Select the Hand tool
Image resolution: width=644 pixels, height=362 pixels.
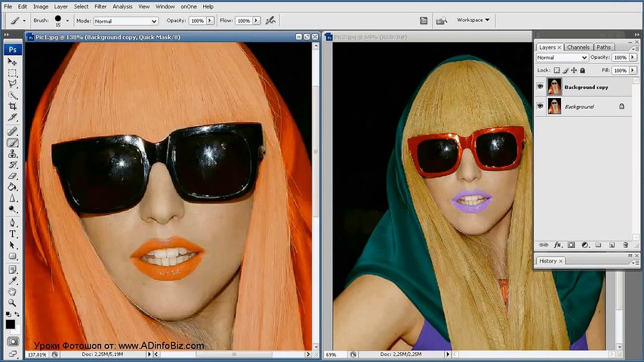[x=12, y=292]
